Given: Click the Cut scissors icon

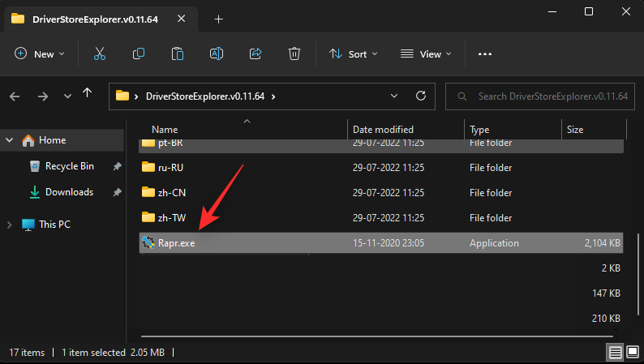Looking at the screenshot, I should (100, 54).
